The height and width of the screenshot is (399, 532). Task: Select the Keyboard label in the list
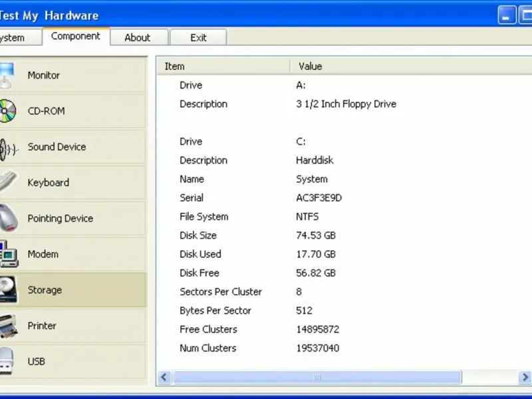coord(48,182)
